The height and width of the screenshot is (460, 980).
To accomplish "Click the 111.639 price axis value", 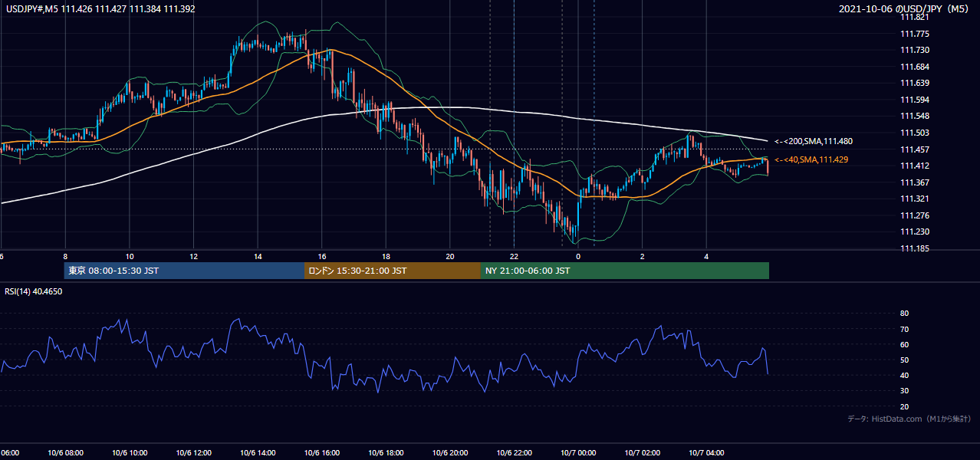I will click(x=915, y=84).
